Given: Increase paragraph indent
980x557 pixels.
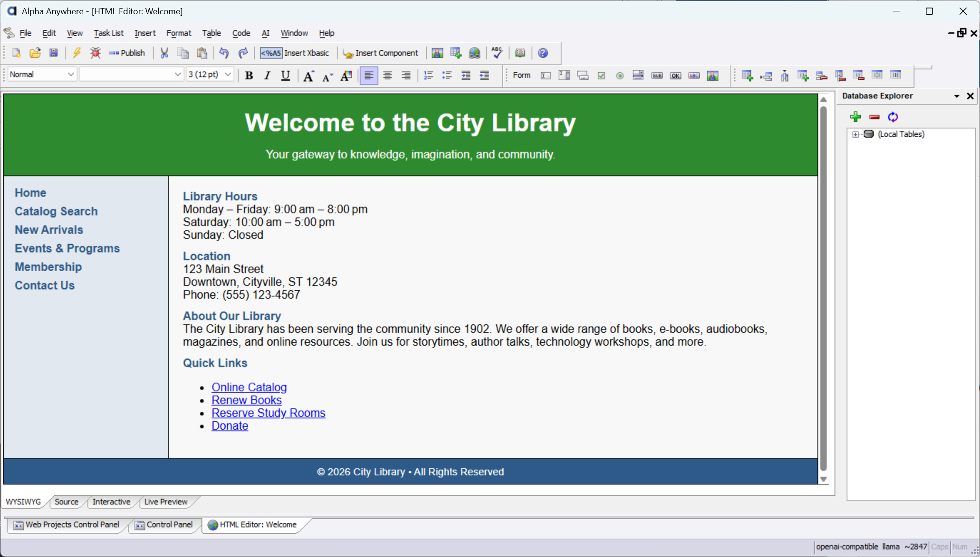Looking at the screenshot, I should pyautogui.click(x=466, y=76).
